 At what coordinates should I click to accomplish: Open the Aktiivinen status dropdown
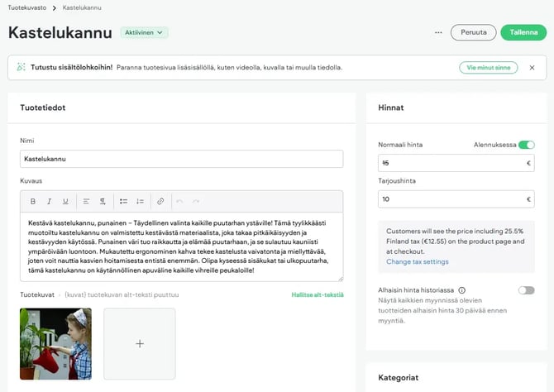click(145, 33)
